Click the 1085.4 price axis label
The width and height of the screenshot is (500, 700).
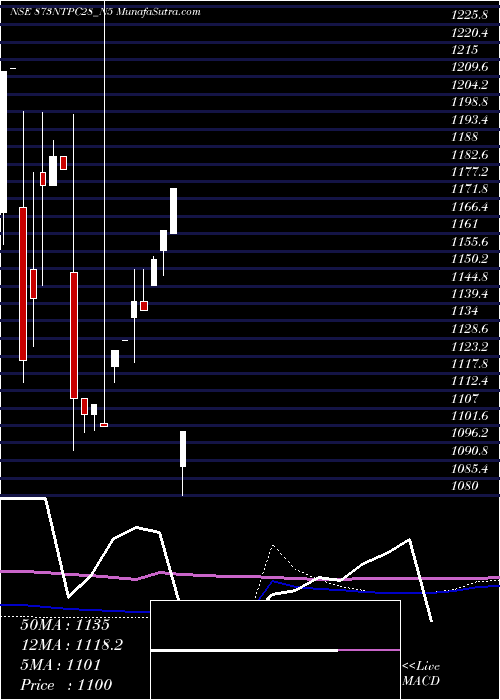[469, 468]
